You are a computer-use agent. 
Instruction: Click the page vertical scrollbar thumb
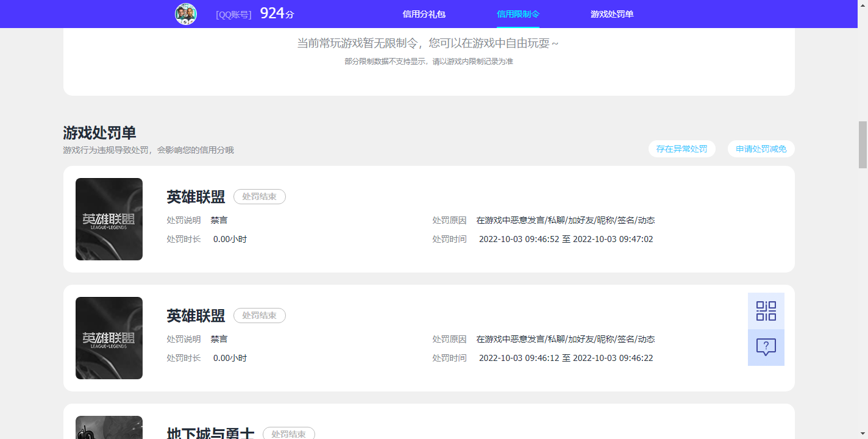tap(863, 145)
